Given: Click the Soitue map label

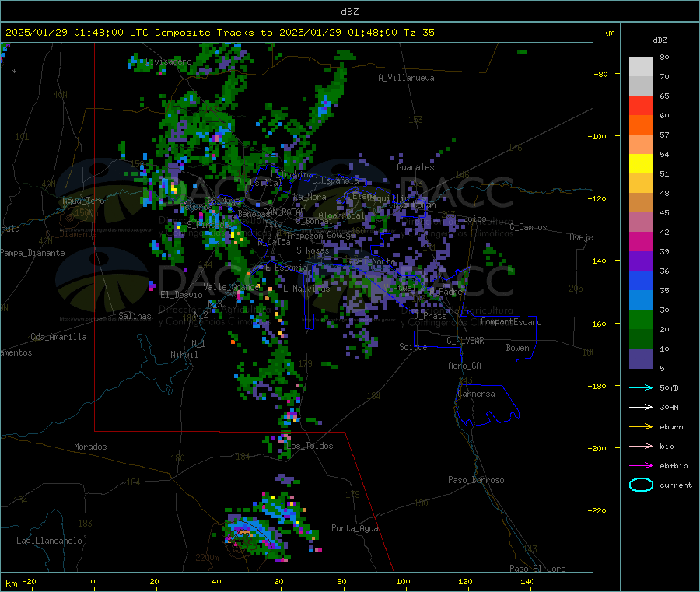Looking at the screenshot, I should 413,347.
